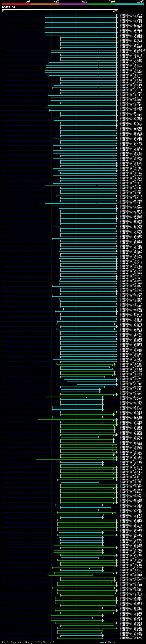146x644 pixels.
Task: Open hit UniRef100_Q8GTG4
Action: [131, 575]
